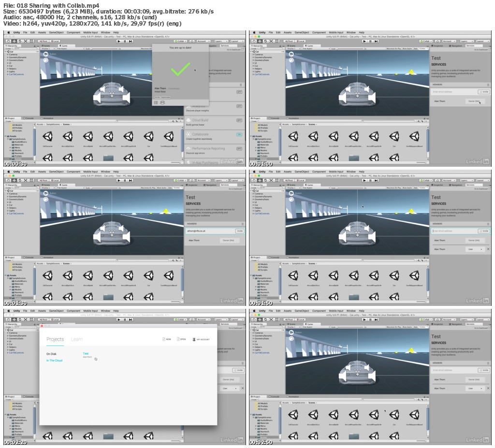Click right arrow control on car in 00:01:30 frame
The width and height of the screenshot is (495, 448).
(x=126, y=237)
